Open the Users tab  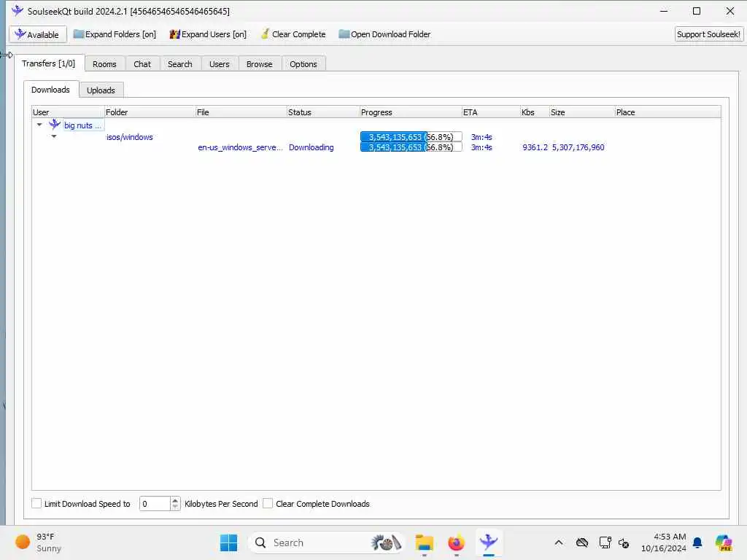coord(219,64)
